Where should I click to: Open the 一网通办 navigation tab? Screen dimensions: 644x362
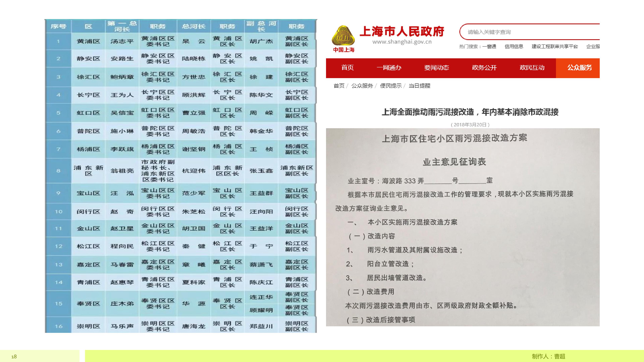pos(389,68)
